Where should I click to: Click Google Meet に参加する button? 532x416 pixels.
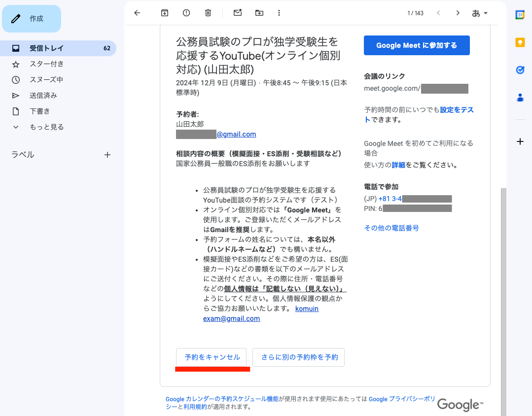(x=417, y=45)
